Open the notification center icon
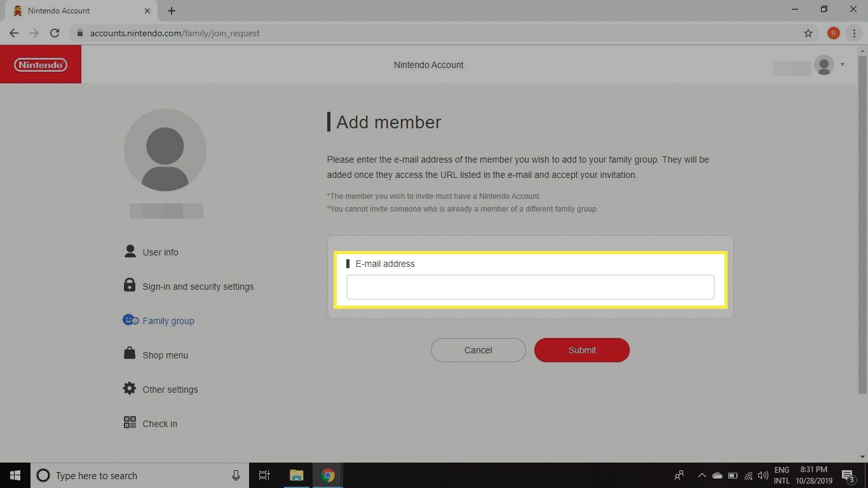This screenshot has height=488, width=868. tap(848, 475)
